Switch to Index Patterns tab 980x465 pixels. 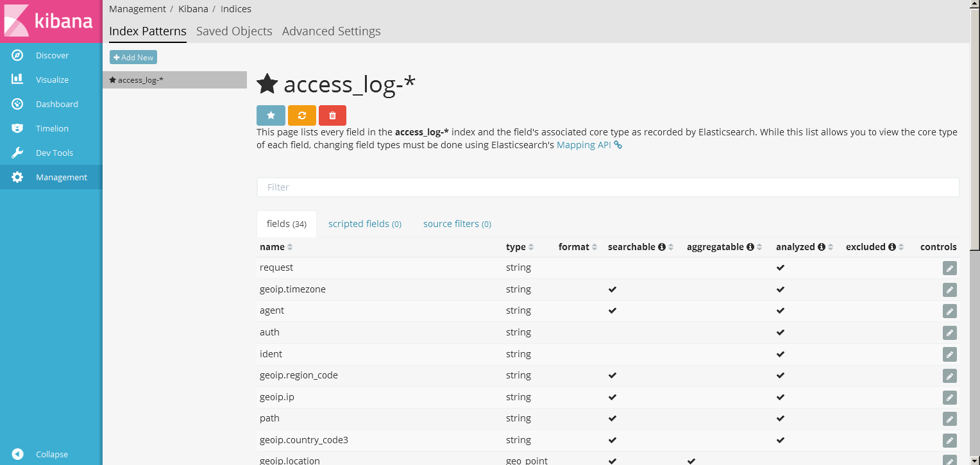coord(148,31)
